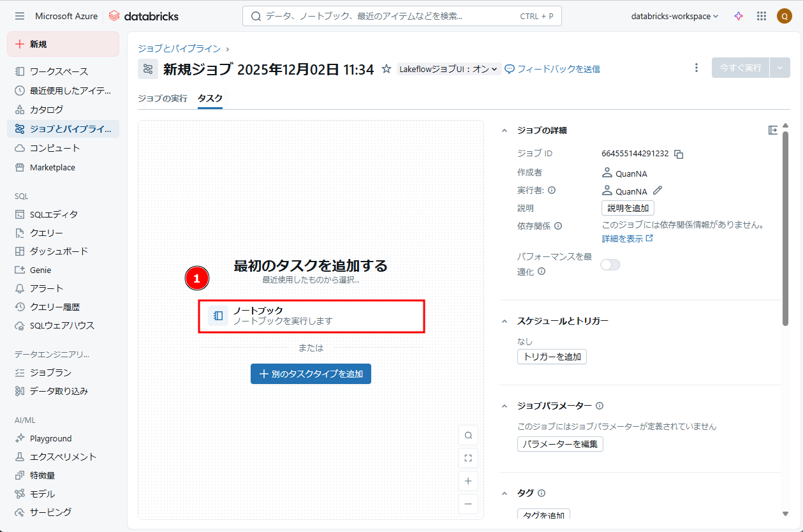The height and width of the screenshot is (532, 803).
Task: Open the Databricks Assistant sparkle icon
Action: [x=739, y=16]
